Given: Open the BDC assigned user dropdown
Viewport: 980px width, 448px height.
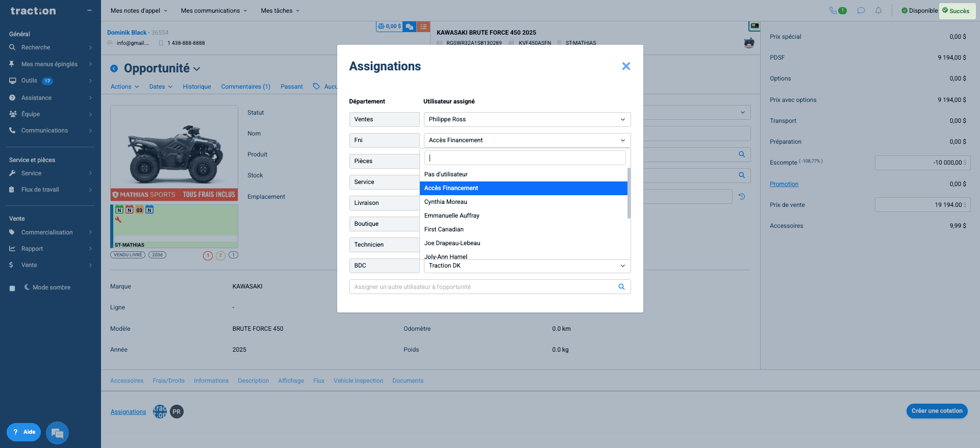Looking at the screenshot, I should [x=527, y=266].
